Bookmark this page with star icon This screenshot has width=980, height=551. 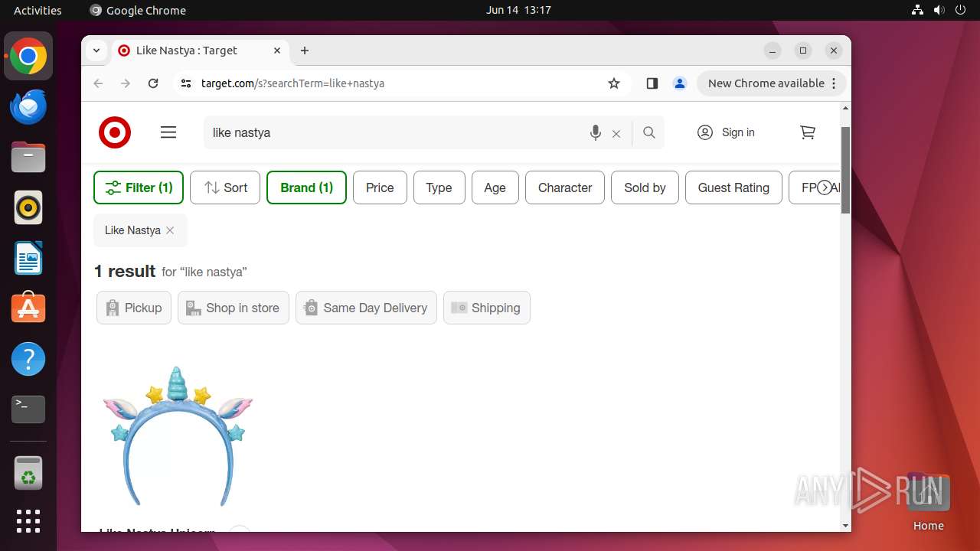(x=614, y=83)
